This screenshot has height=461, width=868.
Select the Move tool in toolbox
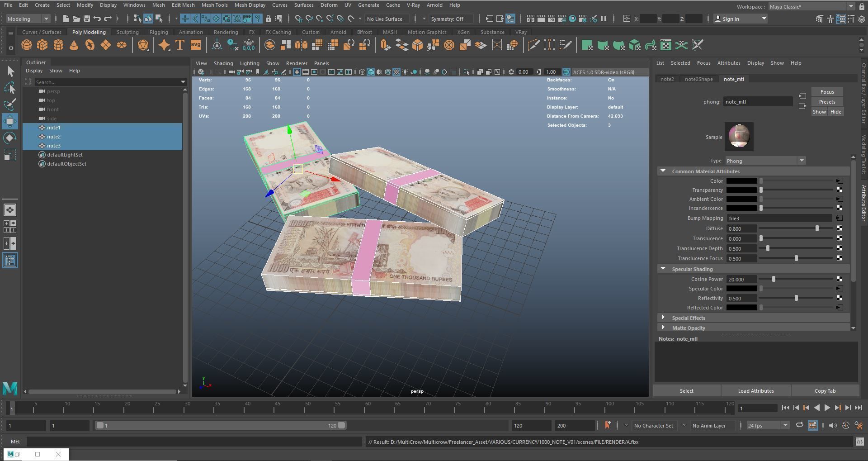click(10, 121)
